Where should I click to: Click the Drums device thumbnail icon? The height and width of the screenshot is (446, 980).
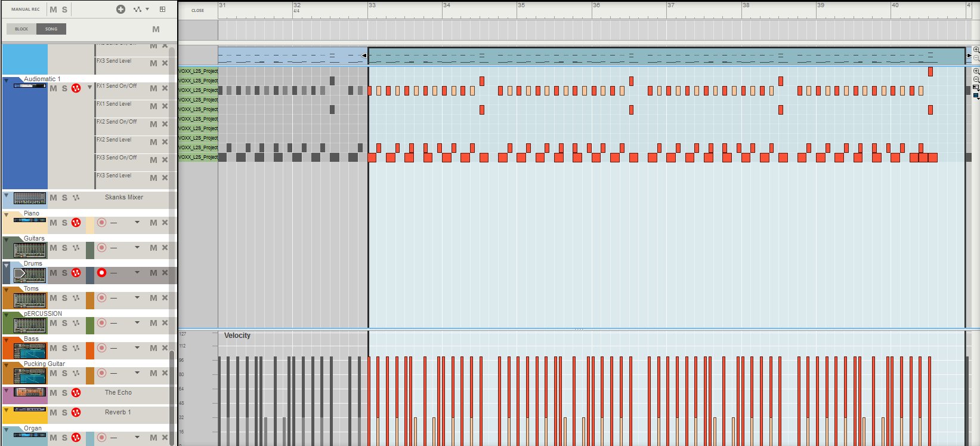tap(29, 275)
